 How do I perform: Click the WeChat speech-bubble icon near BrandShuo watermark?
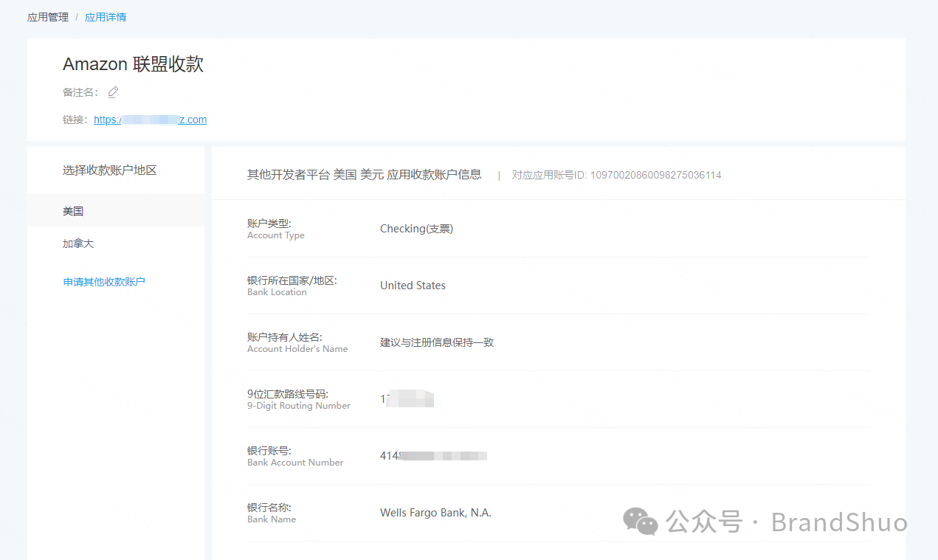[x=640, y=522]
